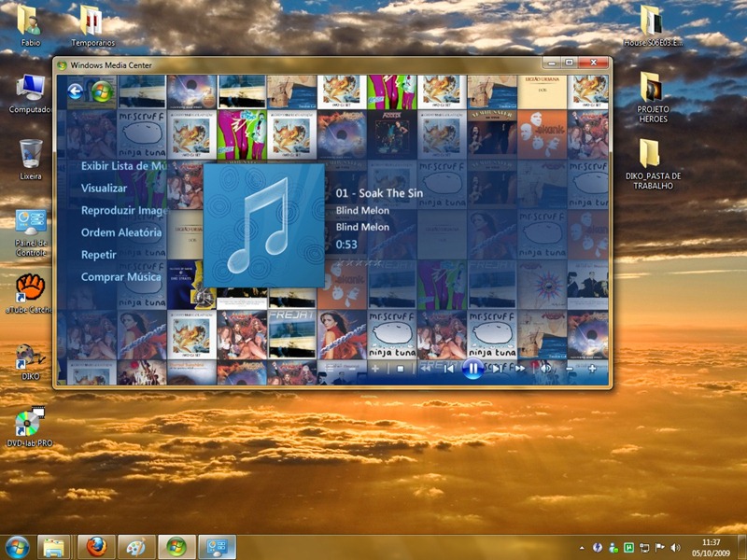Open the Windows Start menu
This screenshot has width=747, height=560.
[x=16, y=548]
